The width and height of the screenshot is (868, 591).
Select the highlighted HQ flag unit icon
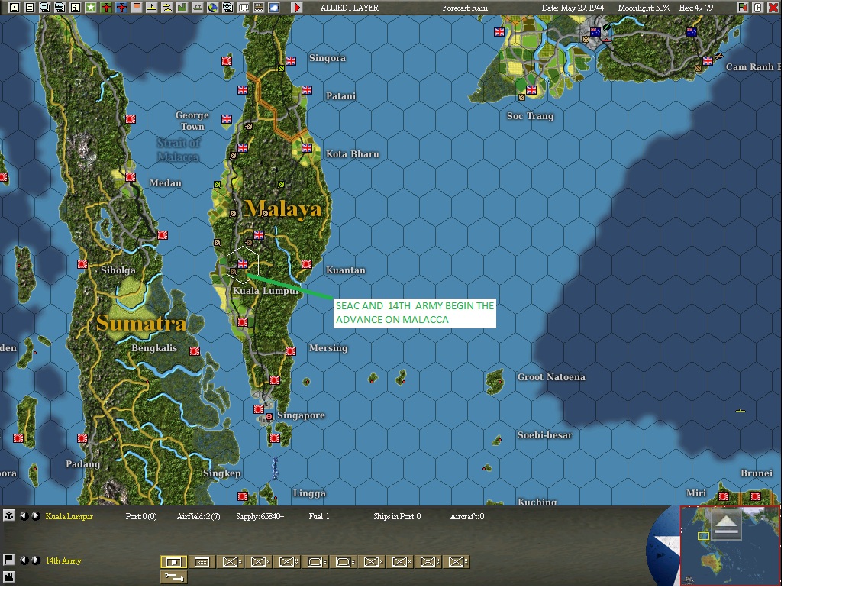pos(174,562)
